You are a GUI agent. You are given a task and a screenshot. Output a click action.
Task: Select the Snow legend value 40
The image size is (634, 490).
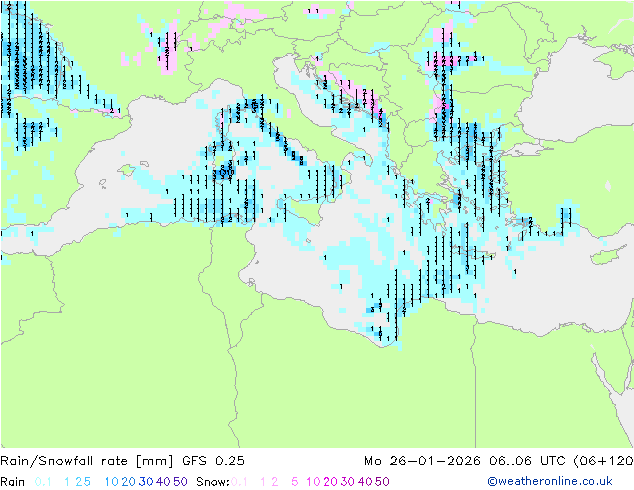[365, 482]
